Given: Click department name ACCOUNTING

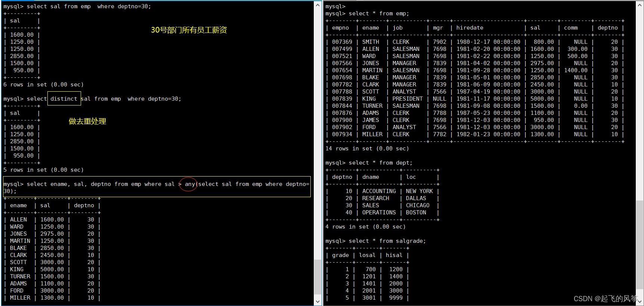Looking at the screenshot, I should (379, 191).
